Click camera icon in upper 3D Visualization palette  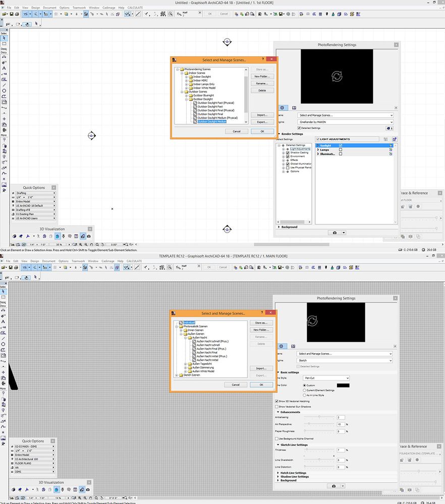89,236
